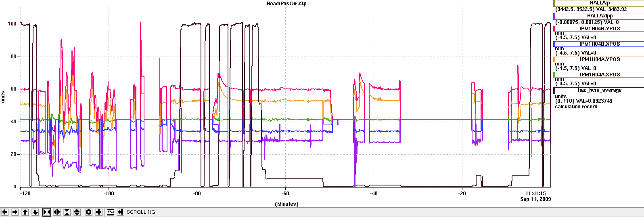Screen dimensions: 644x217
Task: Click the plus icon in the toolbar
Action: [99, 212]
